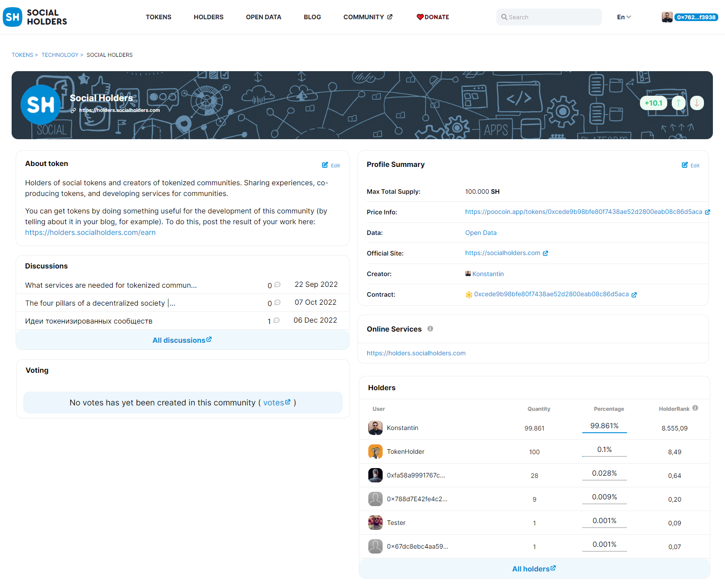The width and height of the screenshot is (725, 588).
Task: Open Konstantin creator link
Action: pos(488,274)
